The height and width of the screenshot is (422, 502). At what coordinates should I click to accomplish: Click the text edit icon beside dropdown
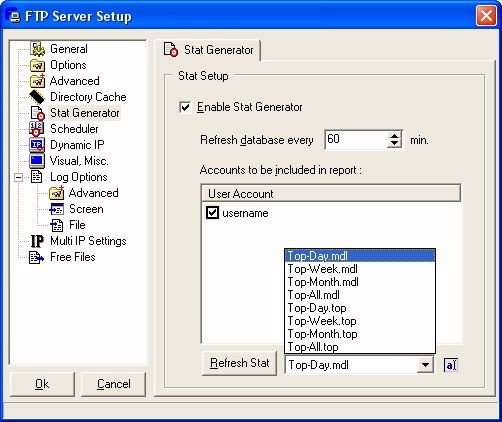click(451, 365)
